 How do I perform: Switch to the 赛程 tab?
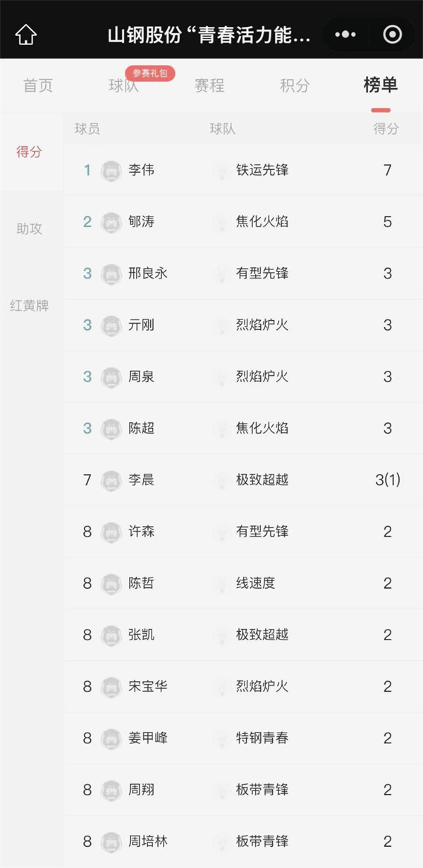point(209,86)
